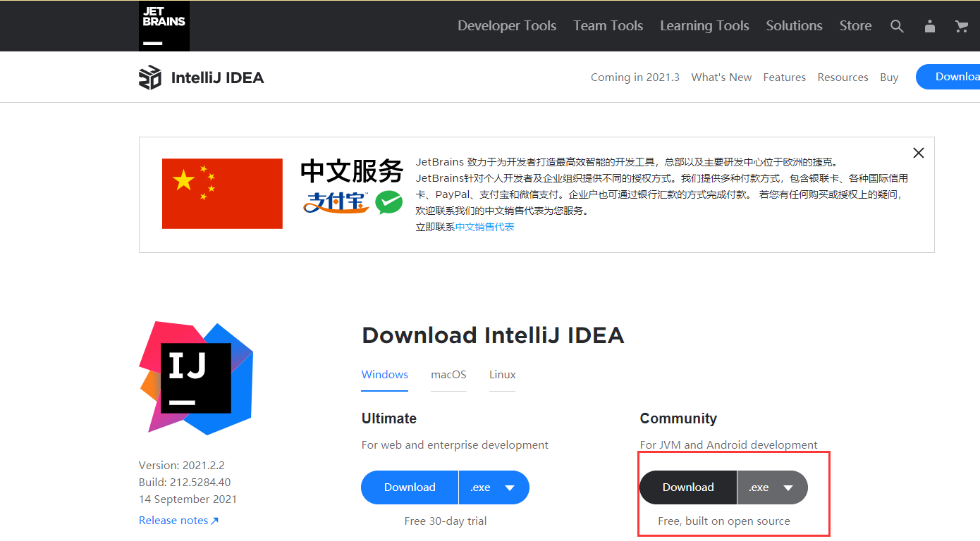Click the Build: 212.5284.40 text
Viewport: 980px width, 541px height.
[x=185, y=483]
